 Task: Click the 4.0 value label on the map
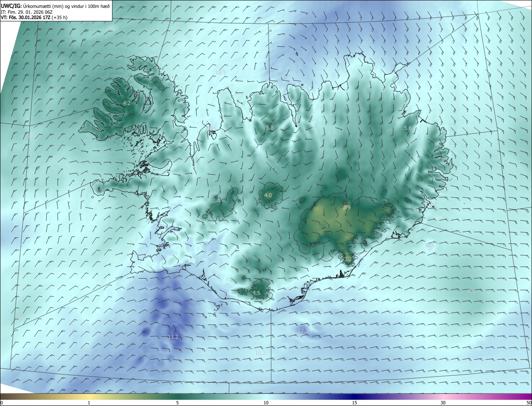coord(268,195)
